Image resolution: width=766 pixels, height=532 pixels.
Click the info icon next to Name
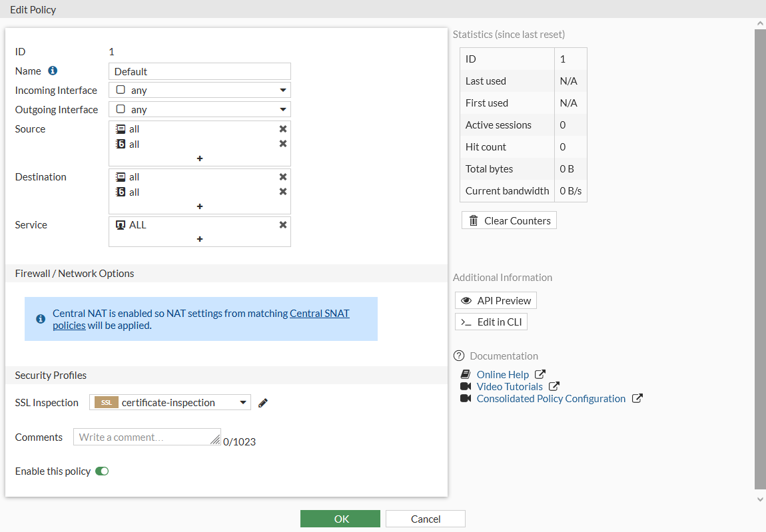pos(53,71)
